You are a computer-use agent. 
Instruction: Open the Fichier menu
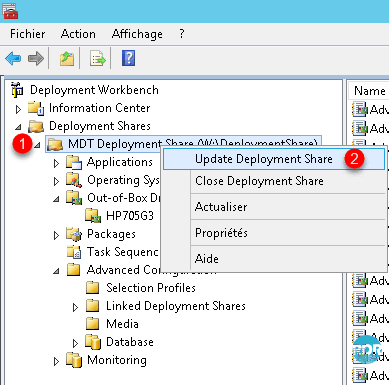coord(28,34)
